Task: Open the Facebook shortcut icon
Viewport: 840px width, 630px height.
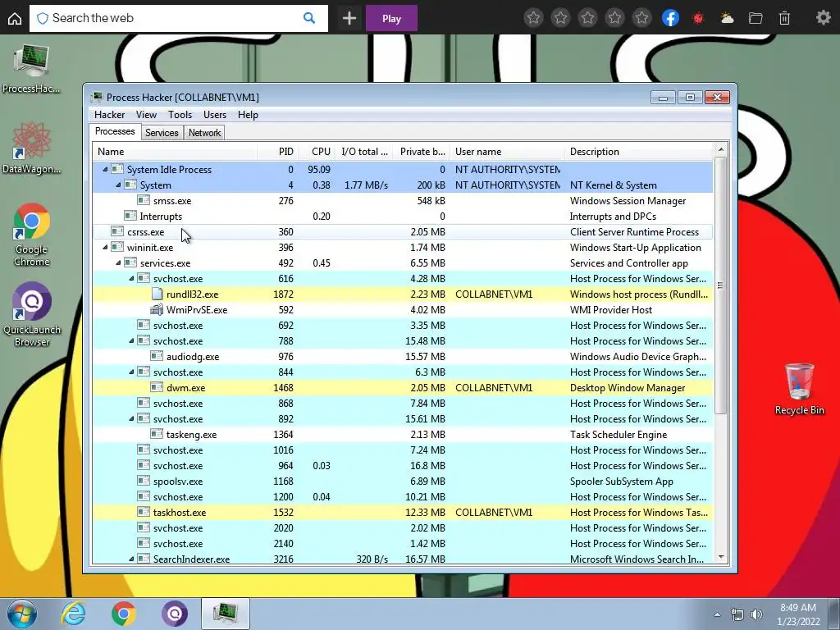Action: click(670, 18)
